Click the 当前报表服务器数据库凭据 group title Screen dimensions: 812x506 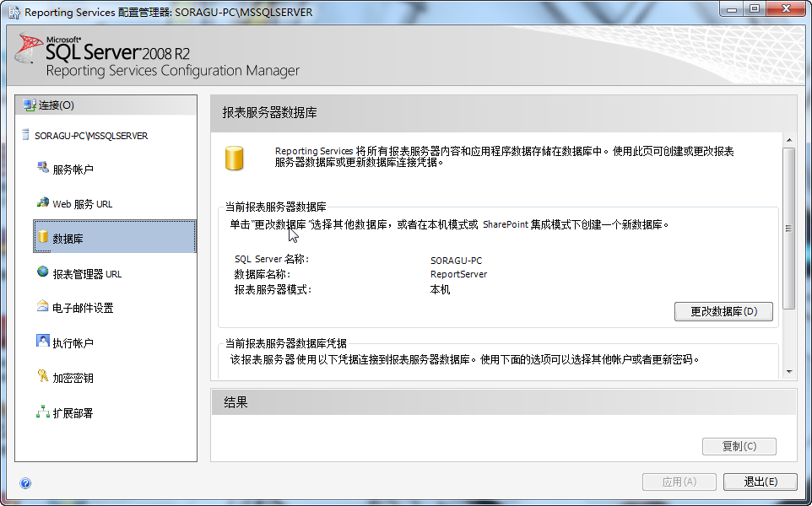click(x=286, y=343)
